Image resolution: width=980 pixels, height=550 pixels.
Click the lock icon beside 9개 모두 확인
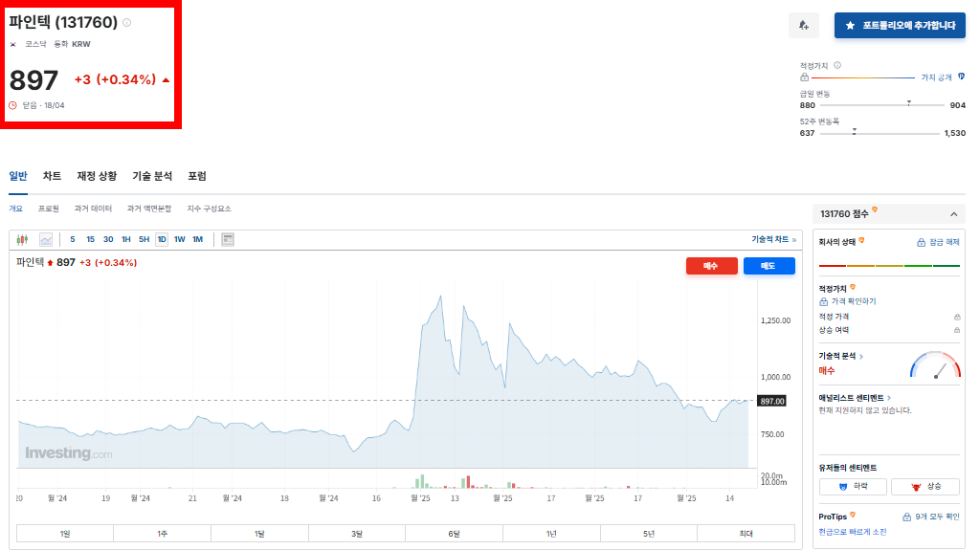coord(907,517)
